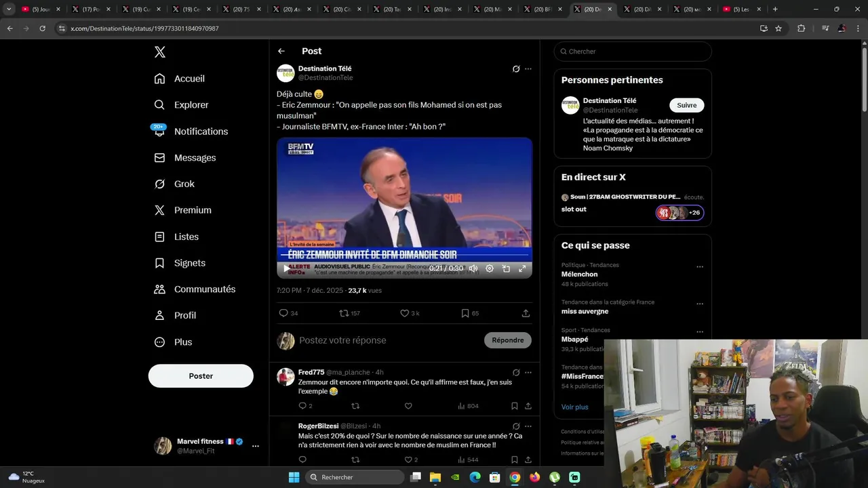Open Mélenchon trend
Image resolution: width=868 pixels, height=488 pixels.
pyautogui.click(x=579, y=274)
